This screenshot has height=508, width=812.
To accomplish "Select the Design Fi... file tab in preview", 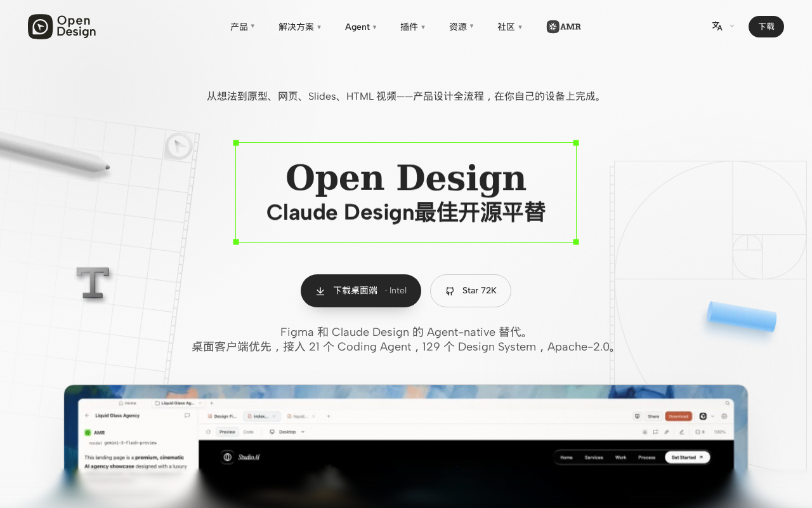I will tap(222, 417).
